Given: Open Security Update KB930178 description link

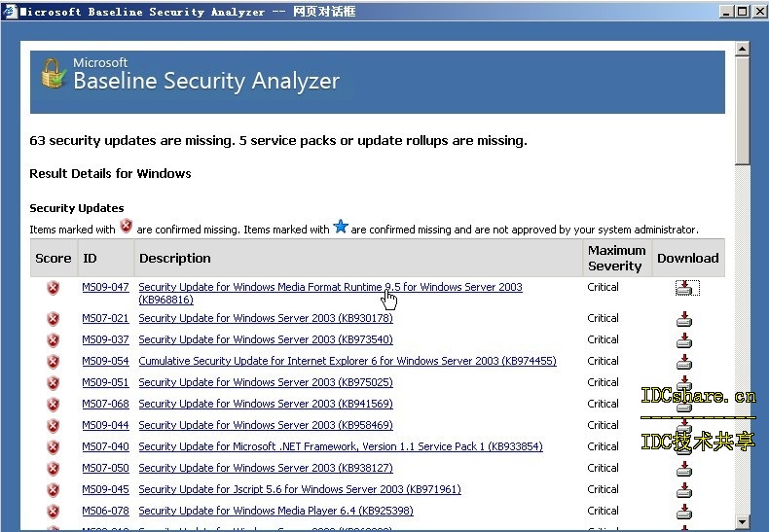Looking at the screenshot, I should (266, 318).
